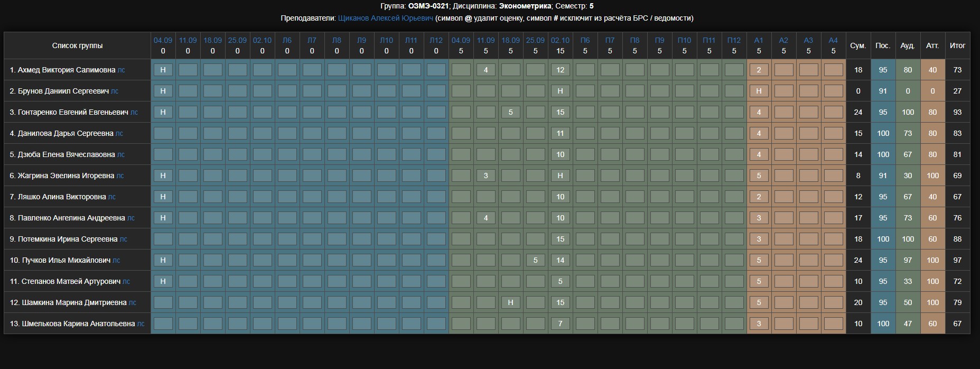980x369 pixels.
Task: Click Брунов's А1 cell marked Н
Action: (759, 91)
